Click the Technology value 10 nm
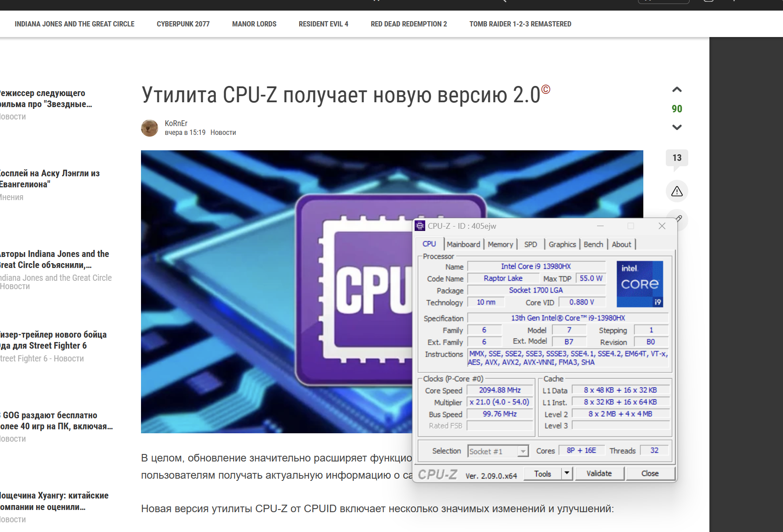Viewport: 783px width, 532px height. click(x=486, y=302)
